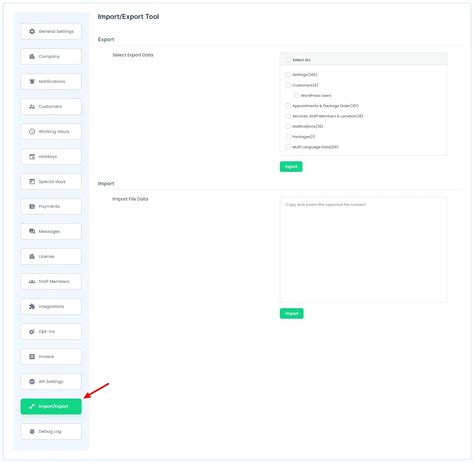The height and width of the screenshot is (462, 474).
Task: Enable the Packages export checkbox
Action: pos(288,137)
